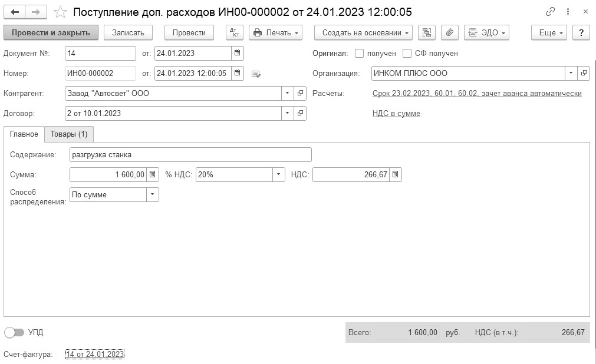The image size is (596, 364).
Task: Open the % НДС rate dropdown
Action: click(x=278, y=174)
